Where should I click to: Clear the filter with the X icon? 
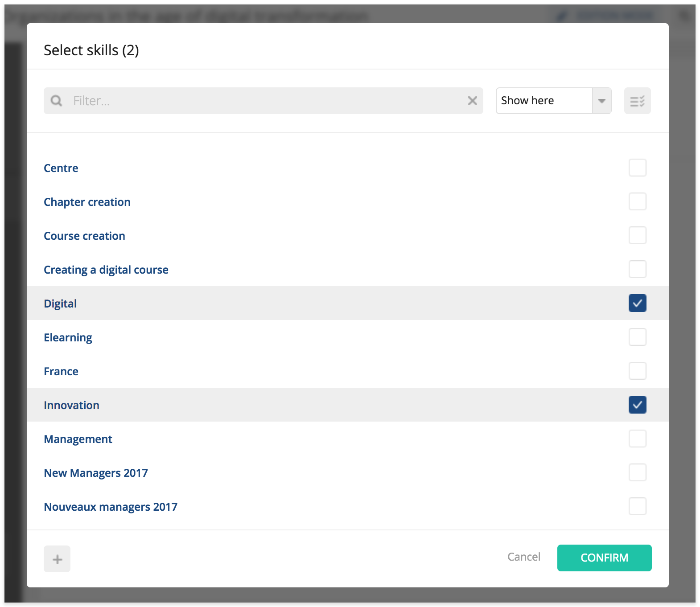tap(472, 101)
